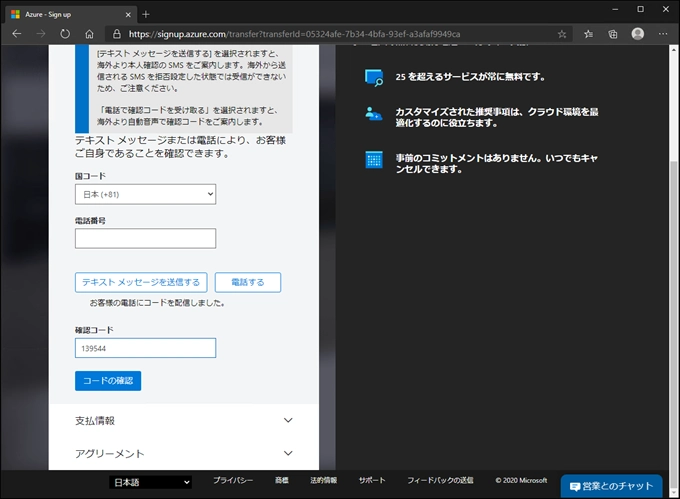Click the browser Back arrow
This screenshot has width=680, height=499.
click(17, 34)
